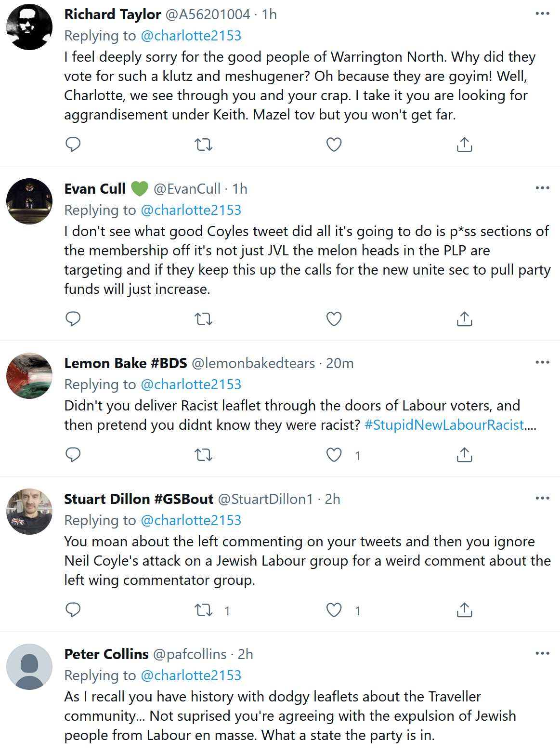This screenshot has height=753, width=560.
Task: Open the #StupidNewLabourRacist hashtag
Action: tap(444, 424)
